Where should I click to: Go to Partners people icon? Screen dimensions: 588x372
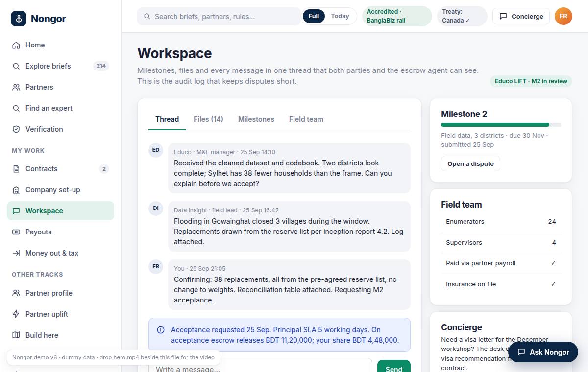pos(16,87)
